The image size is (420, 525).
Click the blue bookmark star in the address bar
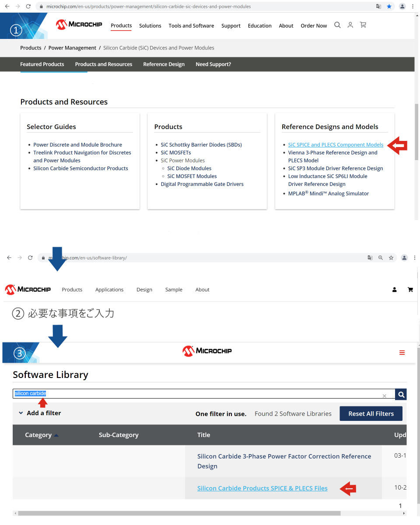click(389, 7)
